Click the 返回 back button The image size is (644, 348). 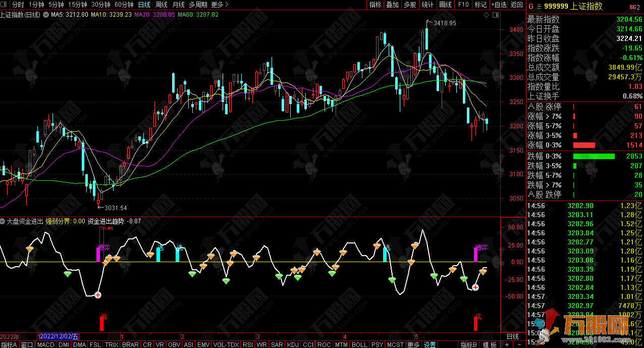point(517,5)
